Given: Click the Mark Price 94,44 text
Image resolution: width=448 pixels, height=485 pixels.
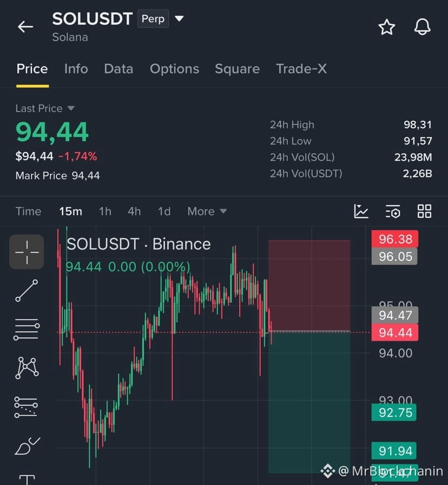Looking at the screenshot, I should point(57,176).
